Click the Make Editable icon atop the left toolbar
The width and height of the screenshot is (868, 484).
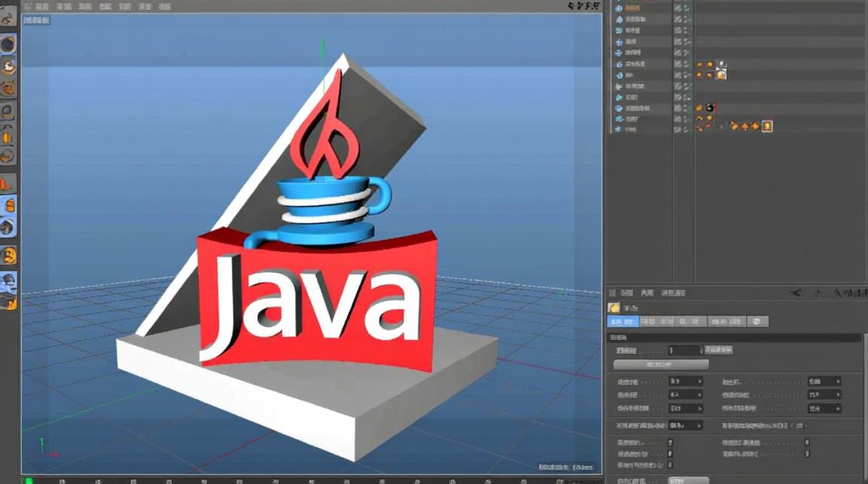coord(8,19)
